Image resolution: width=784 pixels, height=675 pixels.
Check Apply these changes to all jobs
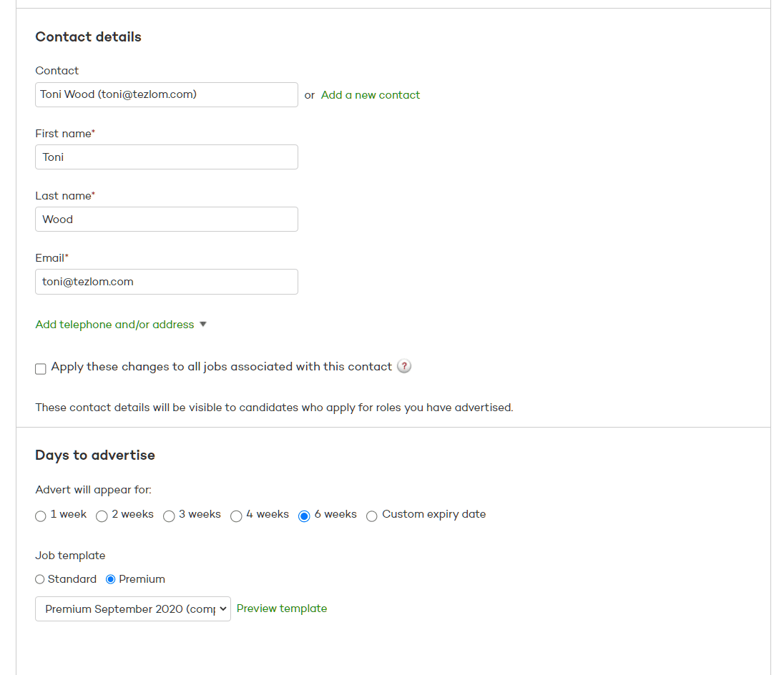click(41, 369)
